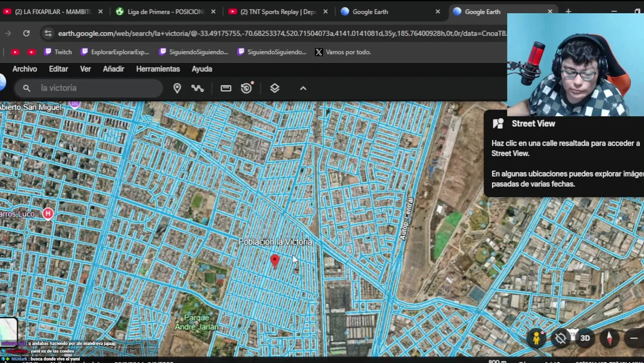Close the first Google Earth tab
The width and height of the screenshot is (644, 363).
click(x=437, y=12)
